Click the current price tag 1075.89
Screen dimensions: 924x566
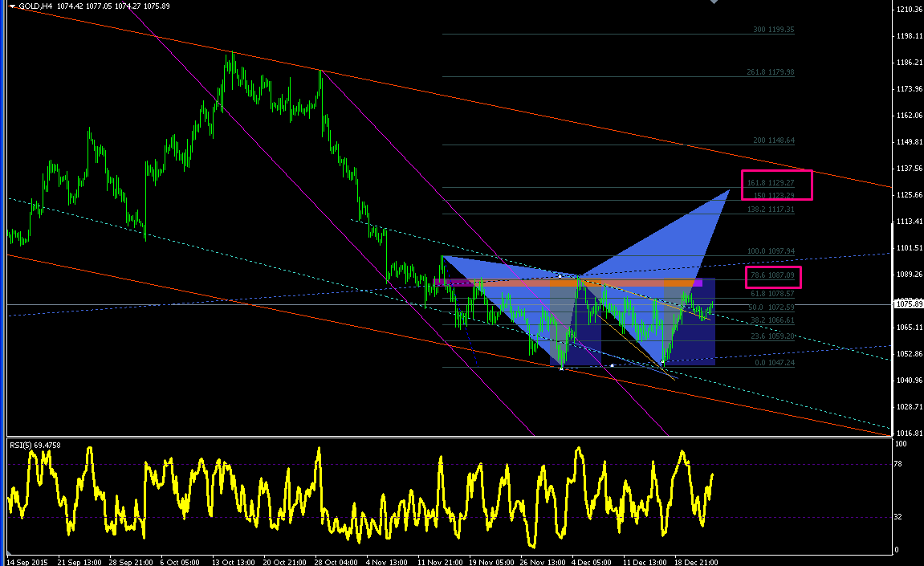pos(908,304)
